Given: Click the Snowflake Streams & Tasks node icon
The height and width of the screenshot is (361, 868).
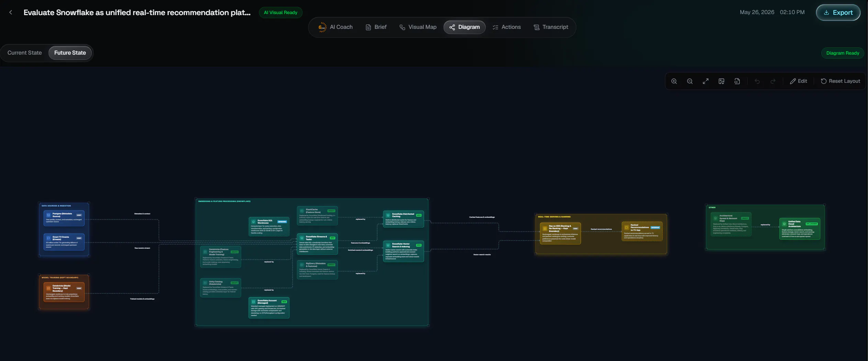Looking at the screenshot, I should [x=302, y=238].
